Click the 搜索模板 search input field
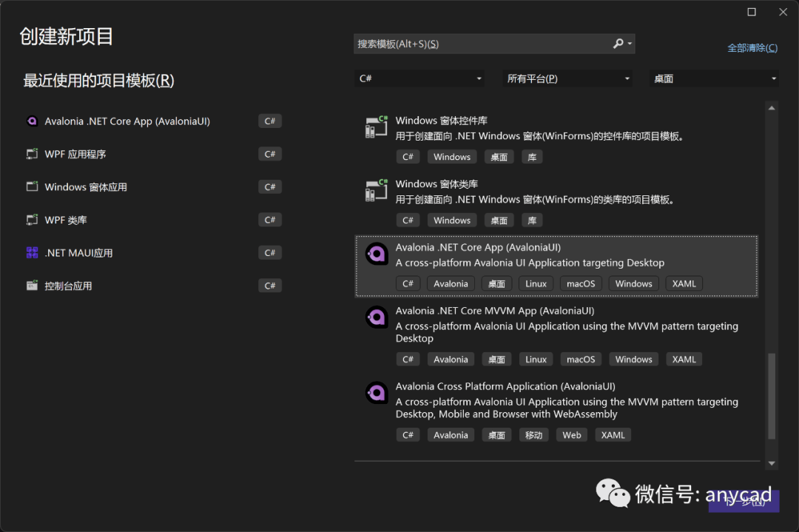Image resolution: width=799 pixels, height=532 pixels. tap(481, 44)
